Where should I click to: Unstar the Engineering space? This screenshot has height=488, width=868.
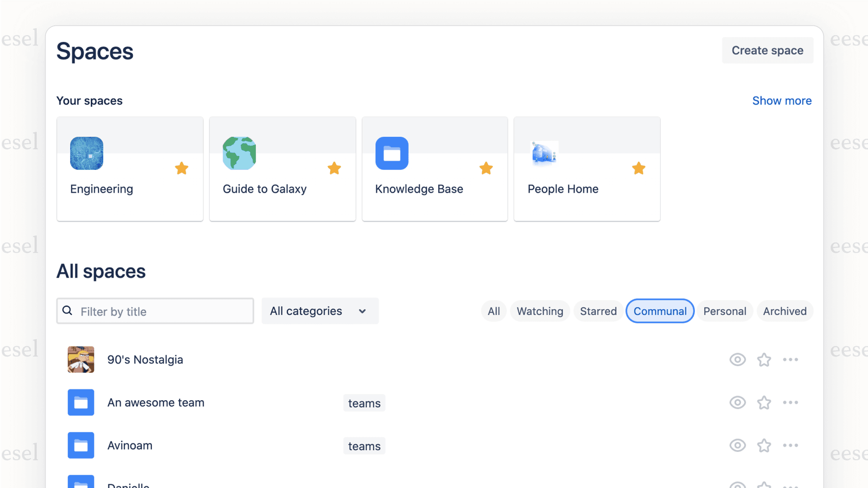pos(181,168)
